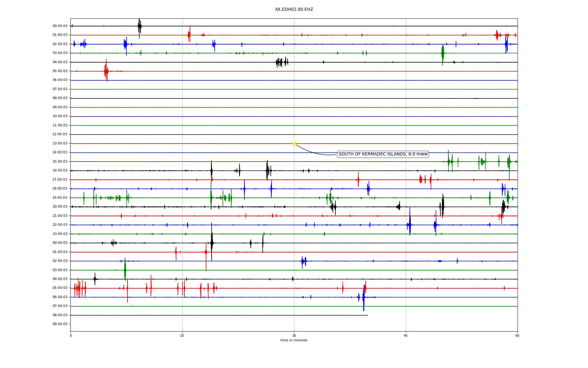Click the 0 tick on the x-axis
This screenshot has height=368, width=588.
71,335
